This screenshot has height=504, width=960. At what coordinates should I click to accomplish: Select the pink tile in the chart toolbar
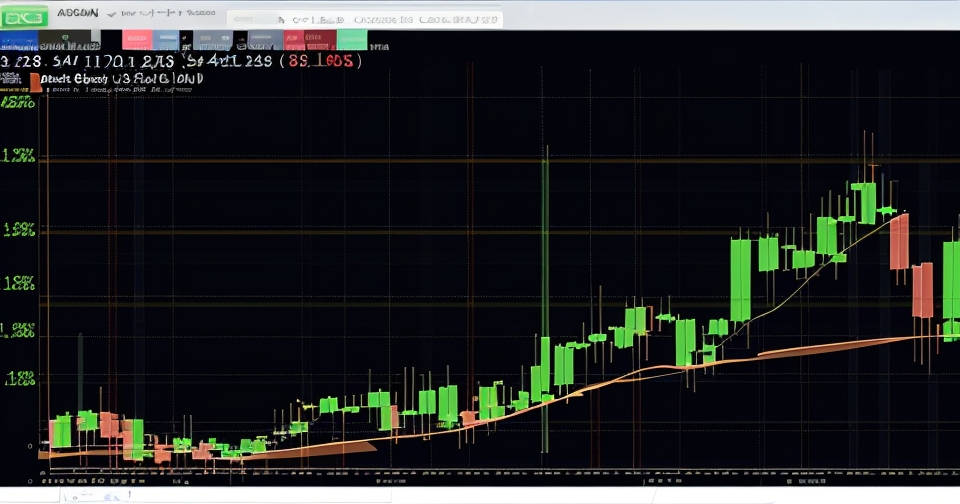137,40
